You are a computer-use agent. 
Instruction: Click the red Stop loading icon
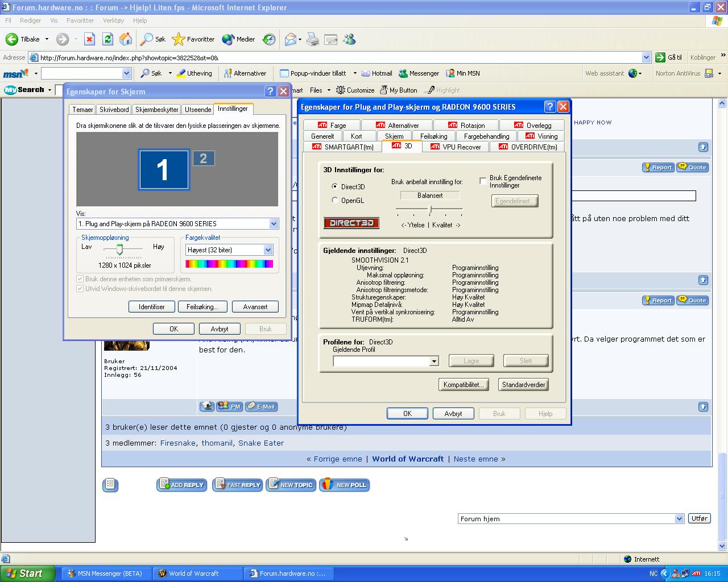click(x=89, y=39)
